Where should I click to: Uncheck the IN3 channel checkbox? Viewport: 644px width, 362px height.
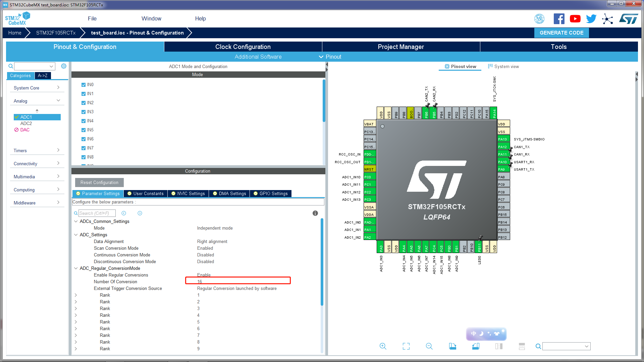[83, 112]
